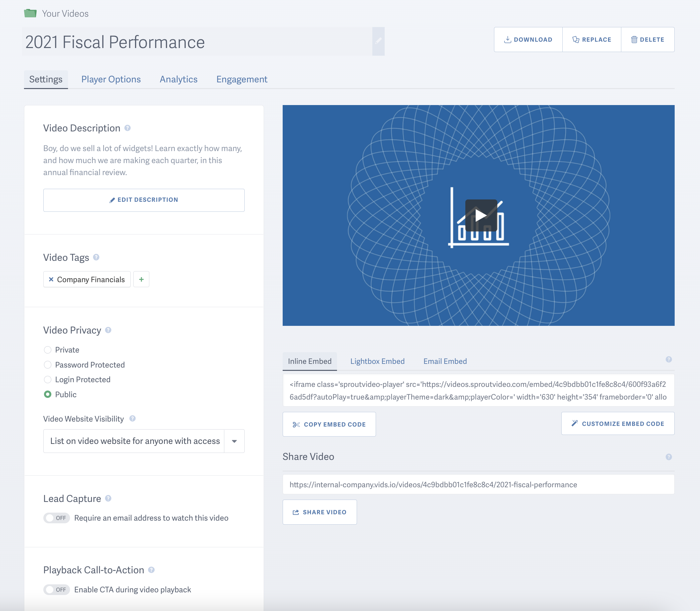Switch to the Player Options tab
The image size is (700, 611).
[x=111, y=79]
